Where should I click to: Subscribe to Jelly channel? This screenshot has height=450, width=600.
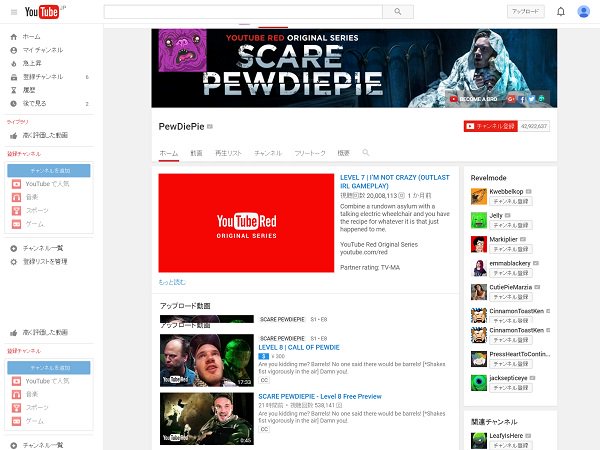click(x=511, y=225)
